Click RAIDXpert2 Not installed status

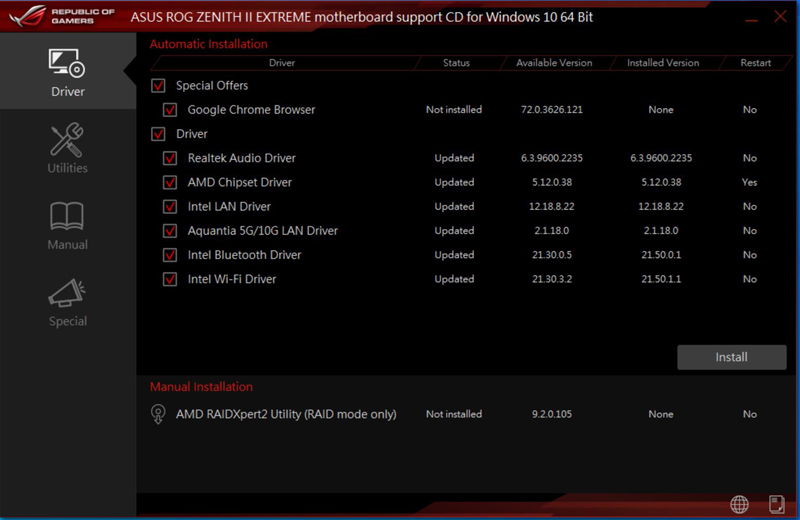(454, 414)
